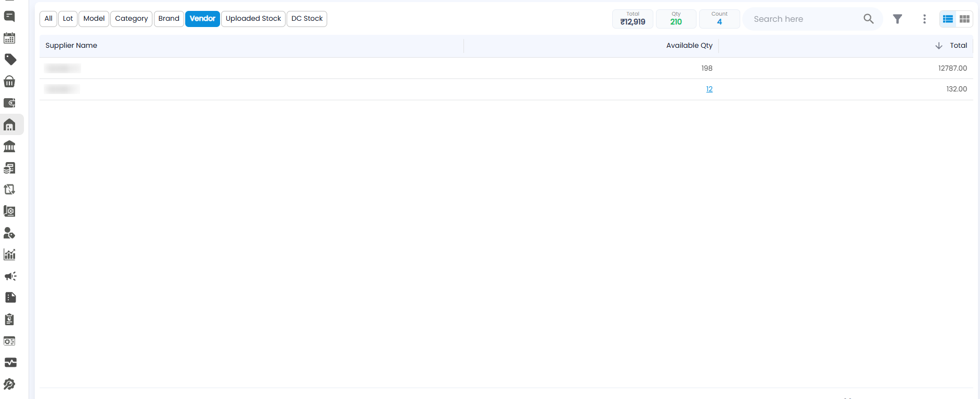Screen dimensions: 980x399
Task: Open the warehouse stock sidebar icon
Action: coord(9,125)
